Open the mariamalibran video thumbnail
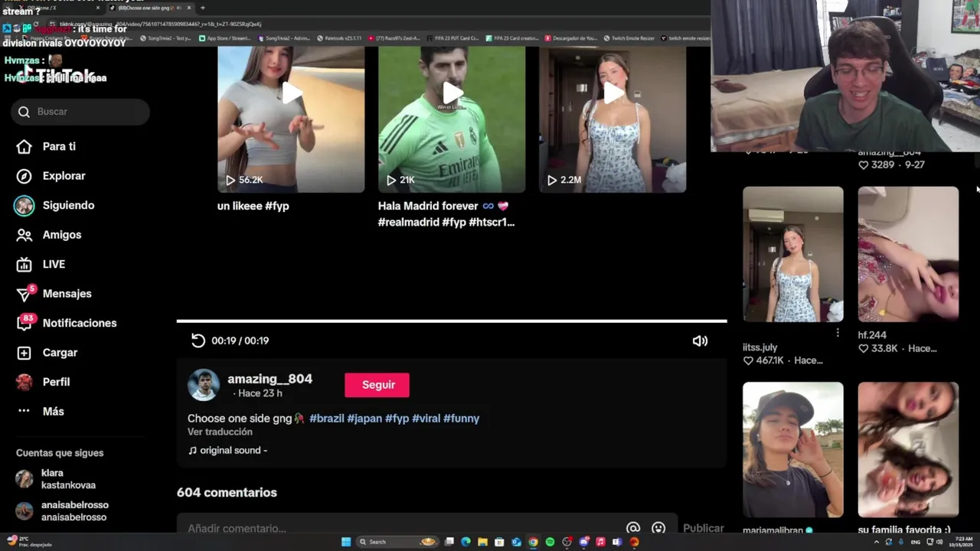The image size is (980, 551). [792, 450]
